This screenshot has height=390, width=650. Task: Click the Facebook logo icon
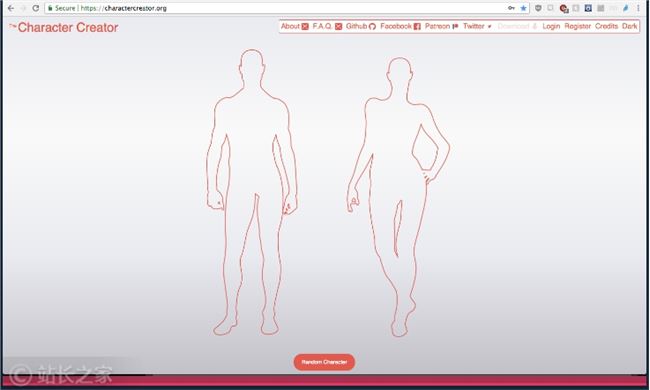click(x=417, y=27)
